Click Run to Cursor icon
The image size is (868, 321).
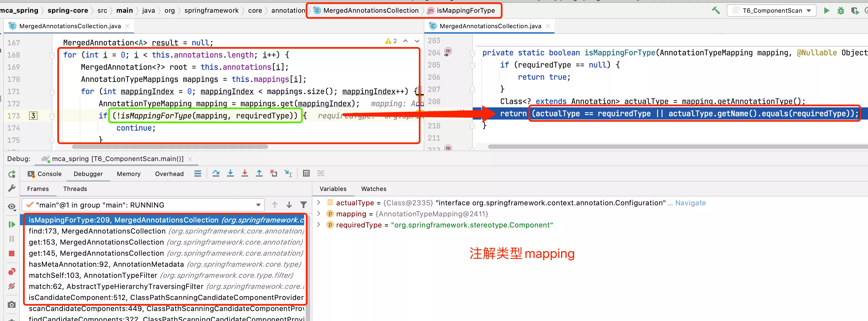tap(288, 174)
